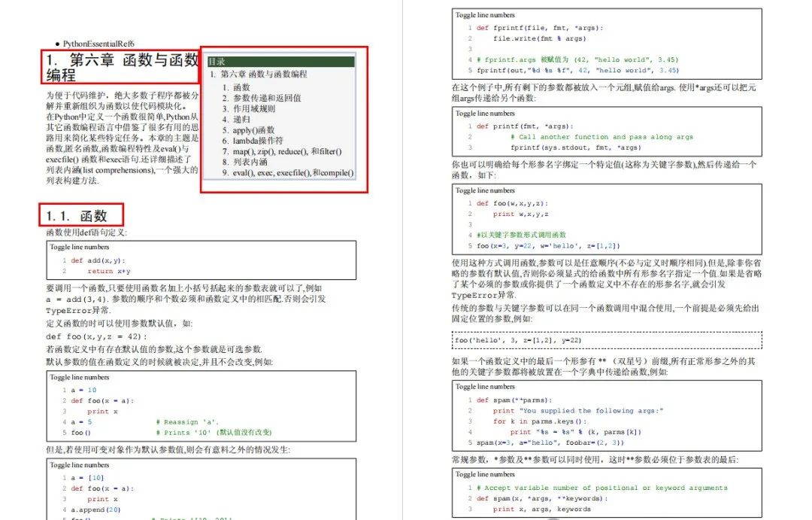Jump to the lambda操作符 section link
The image size is (812, 520).
[258, 141]
